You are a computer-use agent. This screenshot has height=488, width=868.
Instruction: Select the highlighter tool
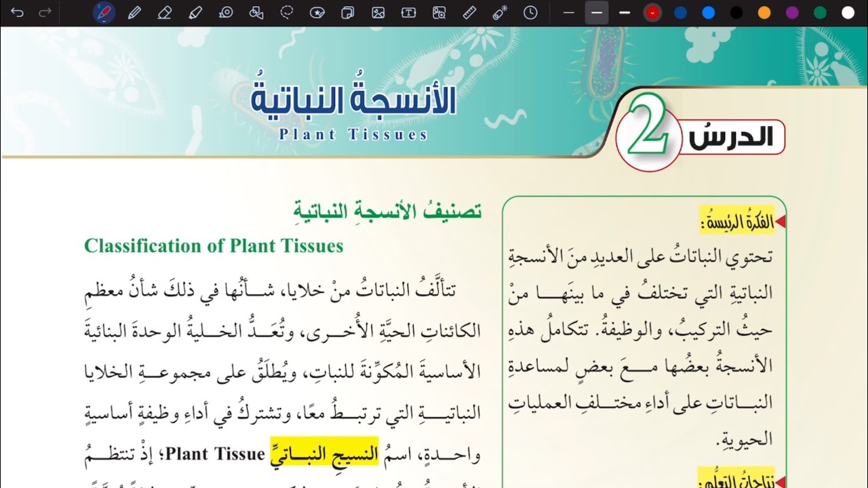click(x=195, y=12)
